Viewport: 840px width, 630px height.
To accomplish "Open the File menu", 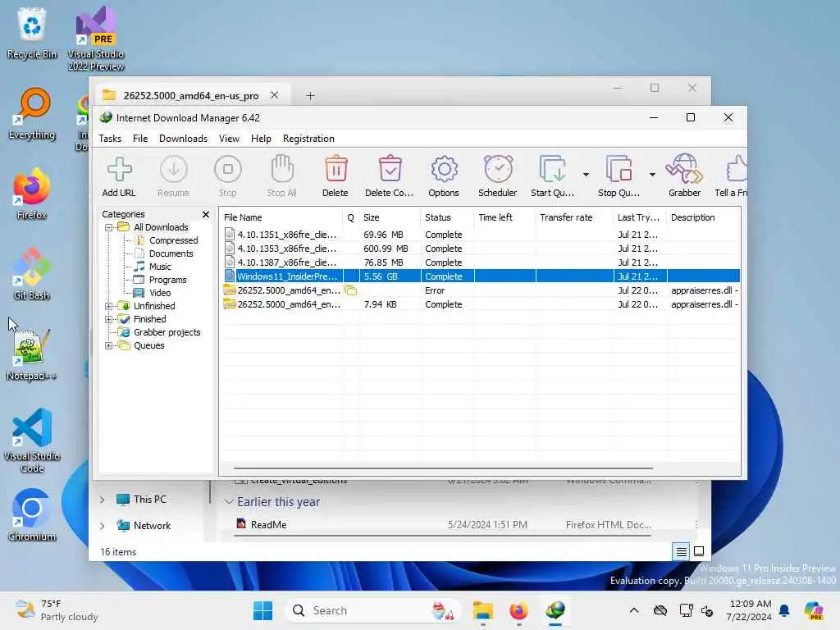I will [140, 139].
